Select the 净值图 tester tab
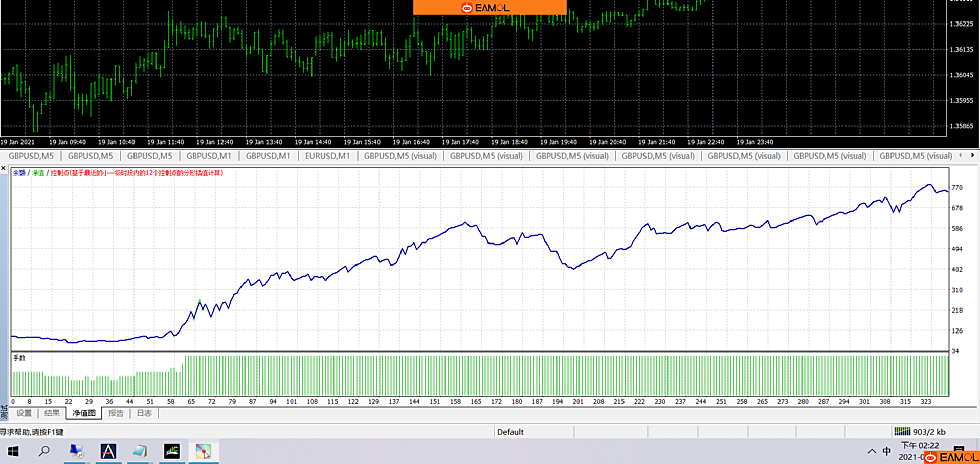Image resolution: width=980 pixels, height=464 pixels. 83,413
